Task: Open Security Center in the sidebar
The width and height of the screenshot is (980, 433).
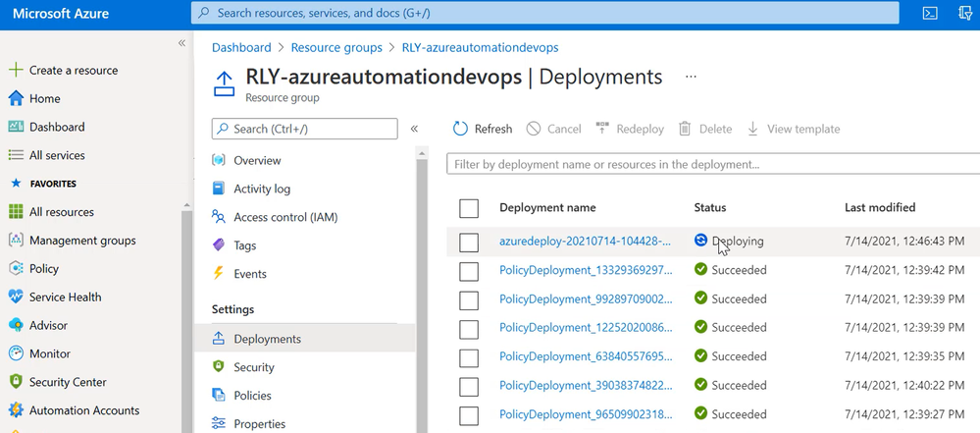Action: (x=68, y=382)
